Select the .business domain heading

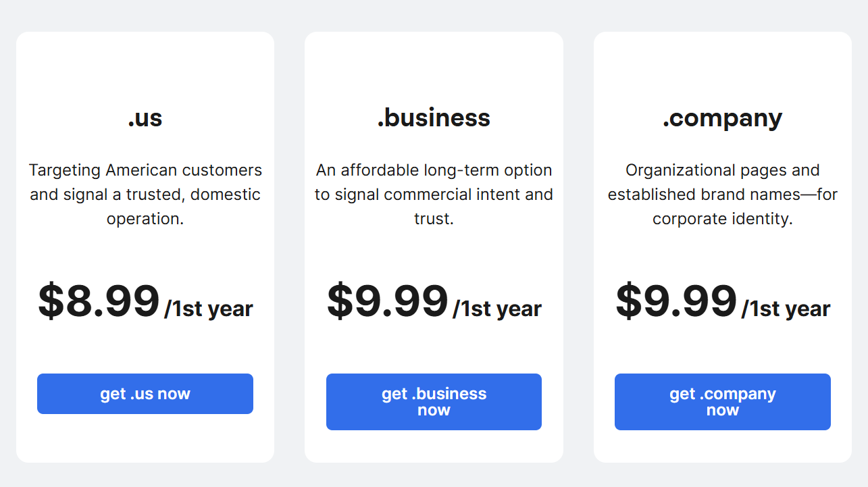434,117
